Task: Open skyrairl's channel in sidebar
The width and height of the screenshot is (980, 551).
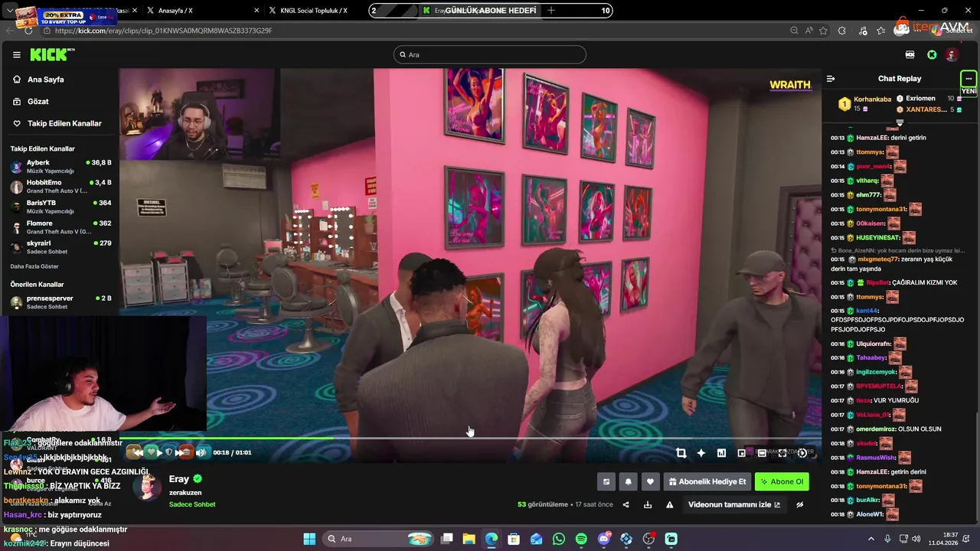Action: pos(60,247)
